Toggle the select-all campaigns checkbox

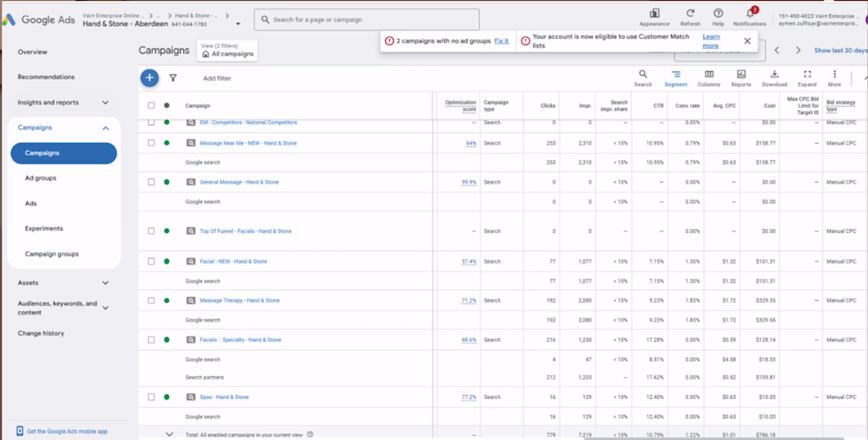pos(152,105)
